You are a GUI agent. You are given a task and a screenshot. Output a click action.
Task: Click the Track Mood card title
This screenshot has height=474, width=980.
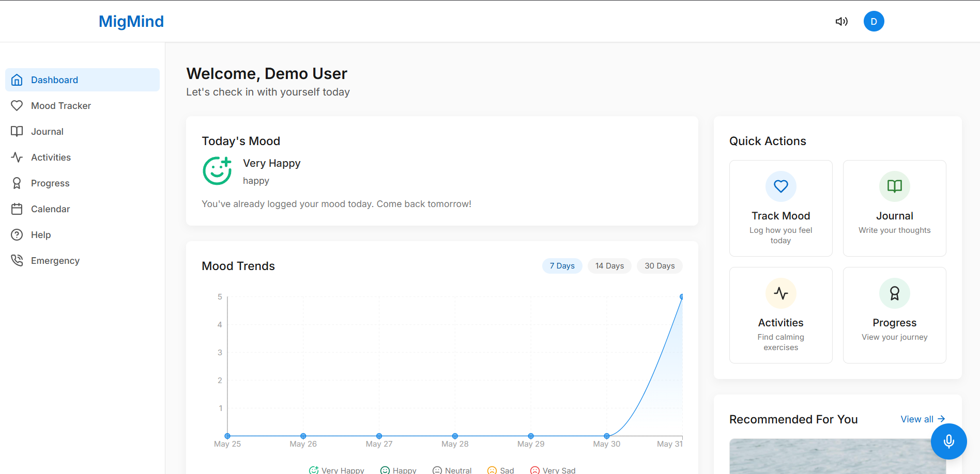pyautogui.click(x=781, y=216)
